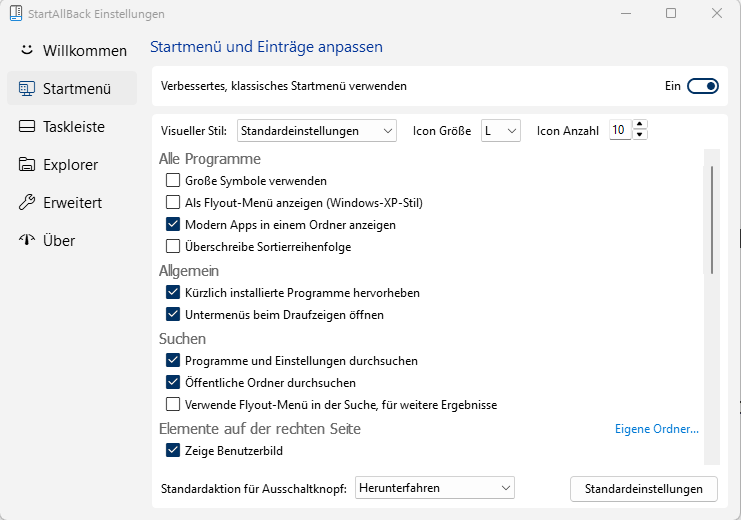Expand the Icon Größe dropdown

coord(501,131)
